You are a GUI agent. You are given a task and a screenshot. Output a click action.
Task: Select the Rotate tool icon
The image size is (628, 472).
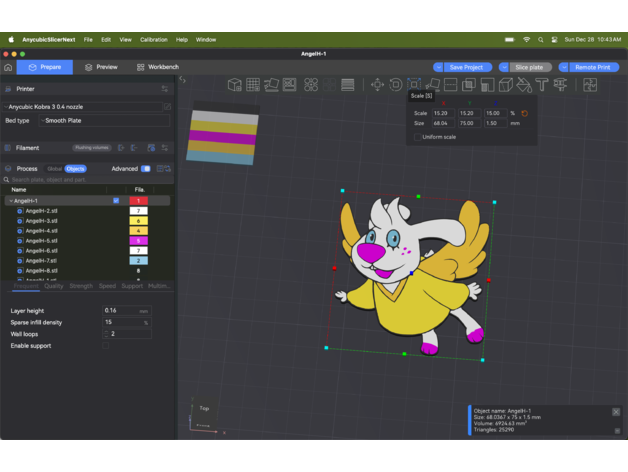point(396,85)
